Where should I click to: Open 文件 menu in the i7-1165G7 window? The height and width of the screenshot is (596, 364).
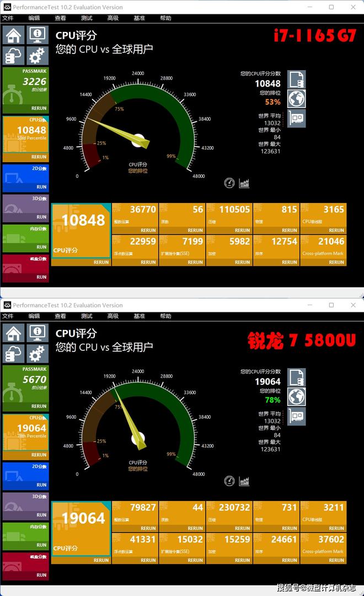coord(8,18)
